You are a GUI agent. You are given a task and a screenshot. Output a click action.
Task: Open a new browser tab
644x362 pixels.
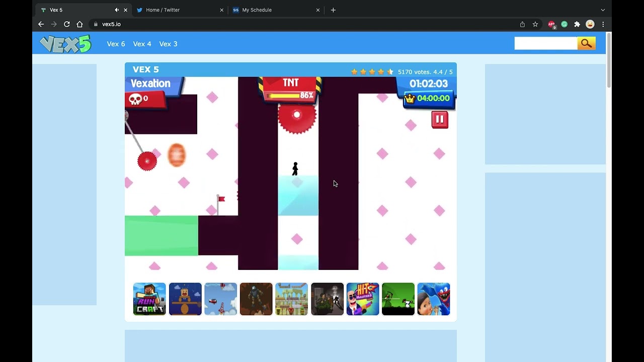[333, 10]
